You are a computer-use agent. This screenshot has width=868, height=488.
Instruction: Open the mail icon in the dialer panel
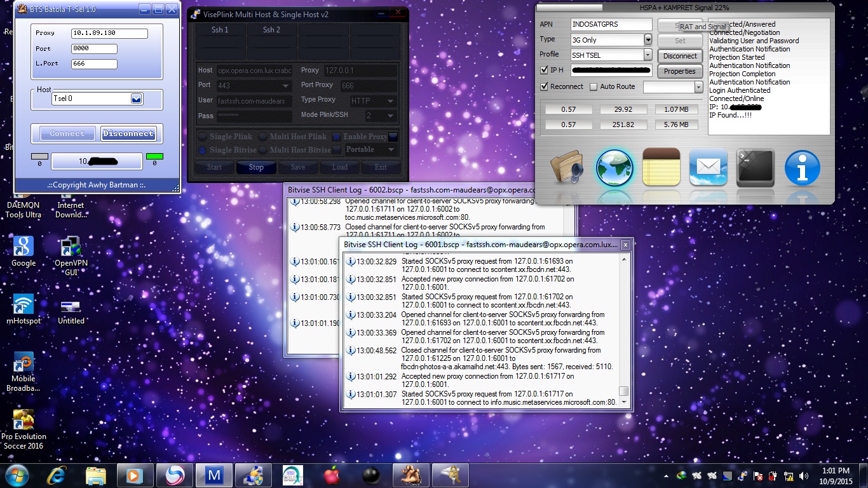coord(708,168)
